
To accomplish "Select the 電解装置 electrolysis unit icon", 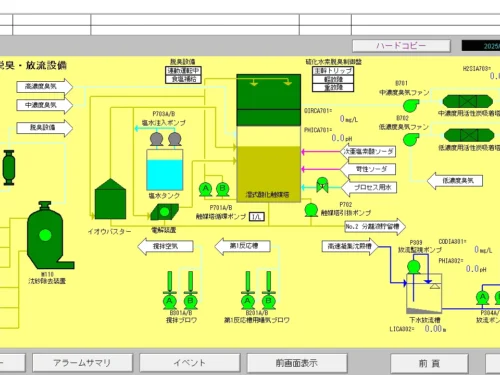I will [x=164, y=212].
